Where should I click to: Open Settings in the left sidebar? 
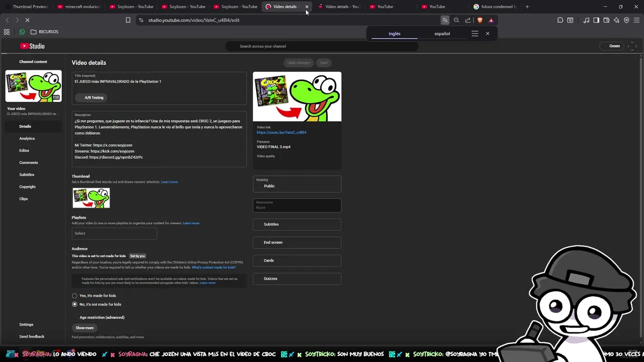point(26,324)
